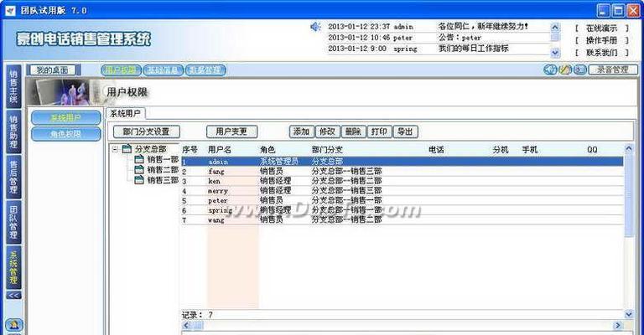Open the 在线演示 link
Viewport: 644px width, 335px height.
click(x=602, y=28)
